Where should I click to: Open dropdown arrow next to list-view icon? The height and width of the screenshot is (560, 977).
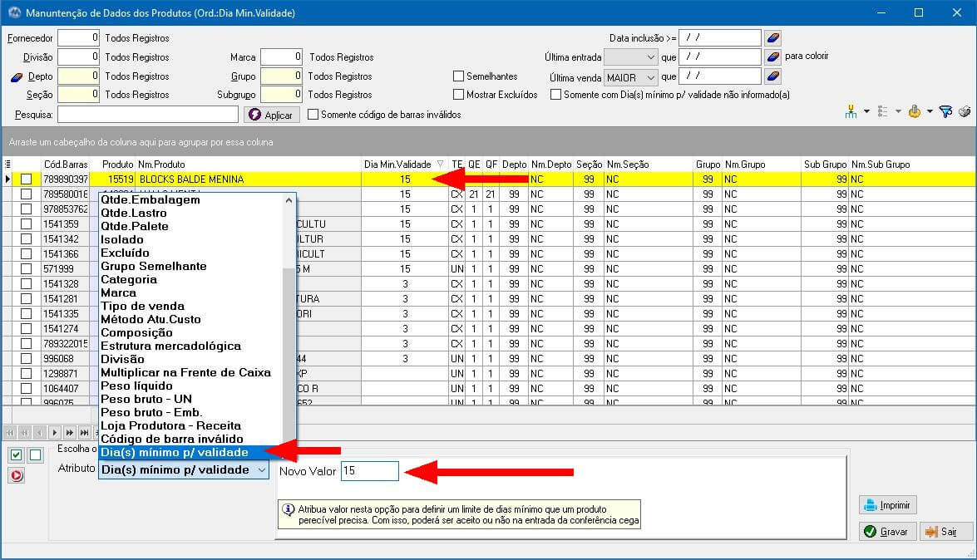tap(899, 111)
